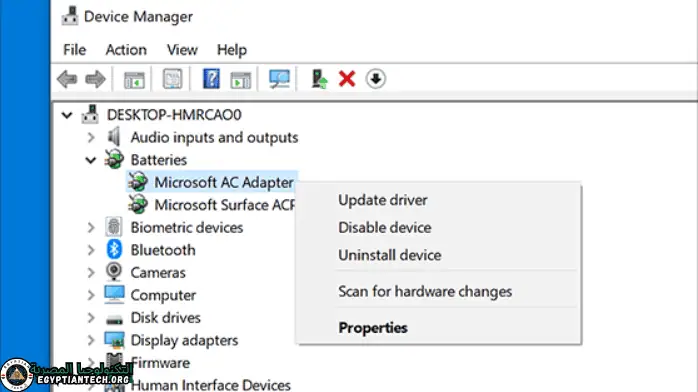
Task: Click the Update driver toolbar icon
Action: click(x=319, y=79)
